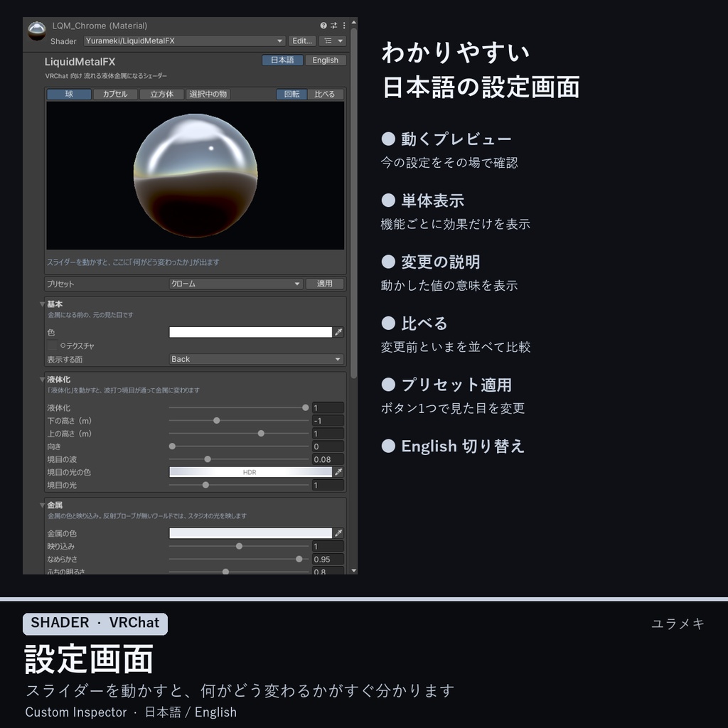
Task: Open the プリセット クローム dropdown
Action: [x=236, y=284]
